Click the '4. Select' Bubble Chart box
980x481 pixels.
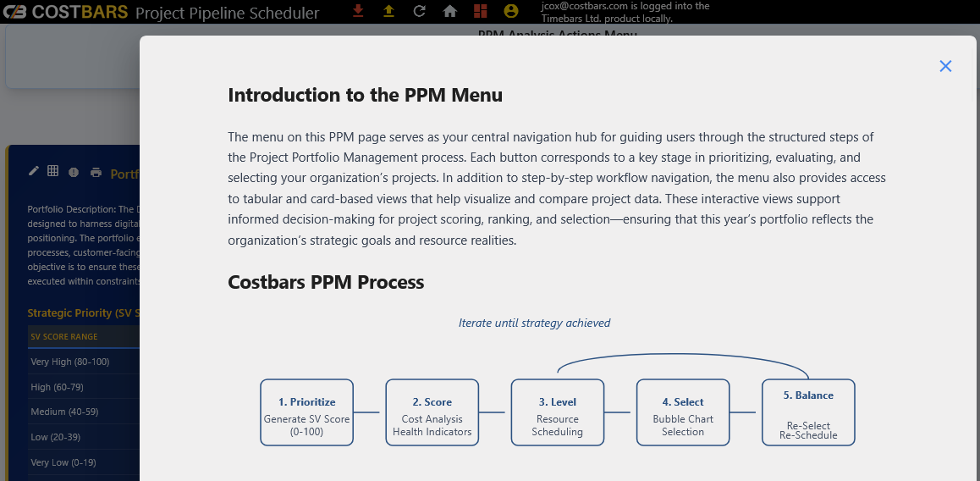click(x=683, y=412)
